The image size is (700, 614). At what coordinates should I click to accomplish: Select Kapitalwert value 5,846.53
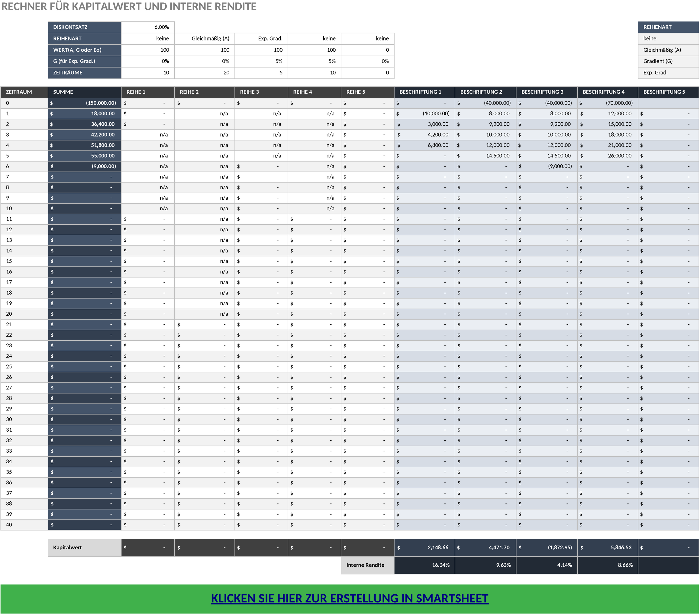pos(608,548)
